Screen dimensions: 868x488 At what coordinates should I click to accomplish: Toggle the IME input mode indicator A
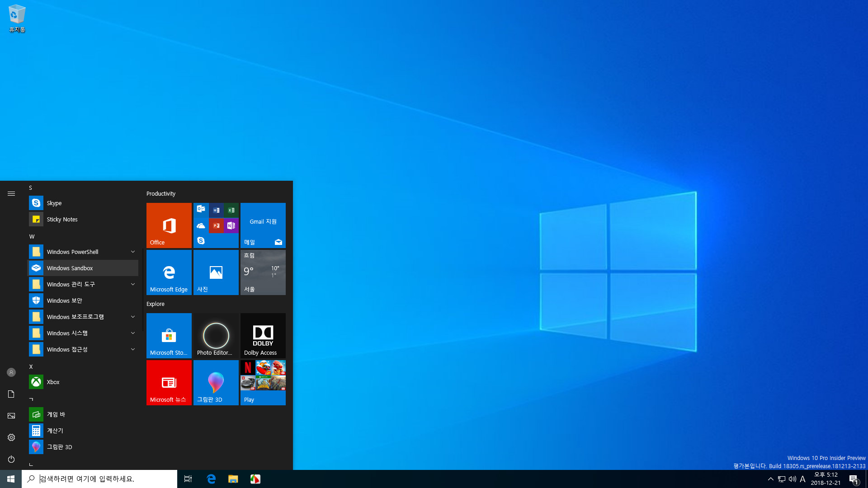click(x=803, y=479)
